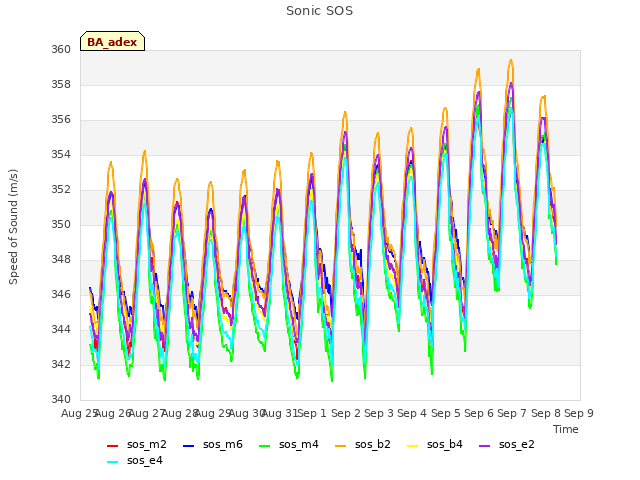Click the 348 y-axis tick label
The width and height of the screenshot is (640, 480).
click(61, 260)
